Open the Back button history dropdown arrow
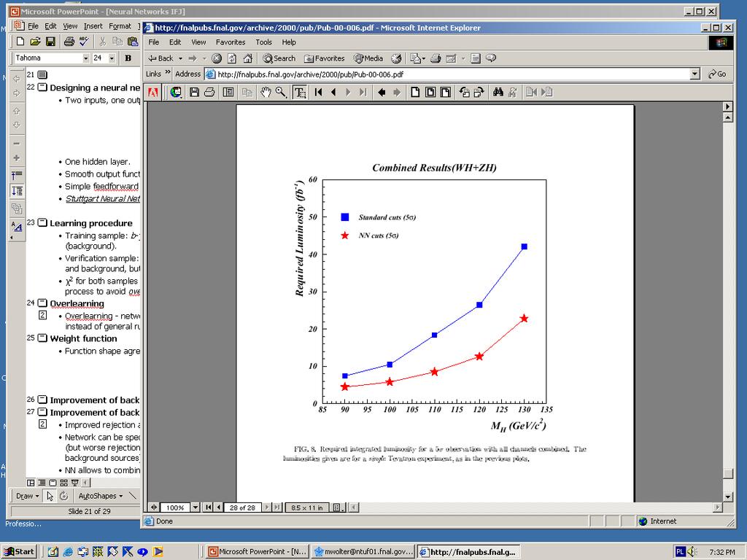Screen dimensions: 747x560 [181, 58]
